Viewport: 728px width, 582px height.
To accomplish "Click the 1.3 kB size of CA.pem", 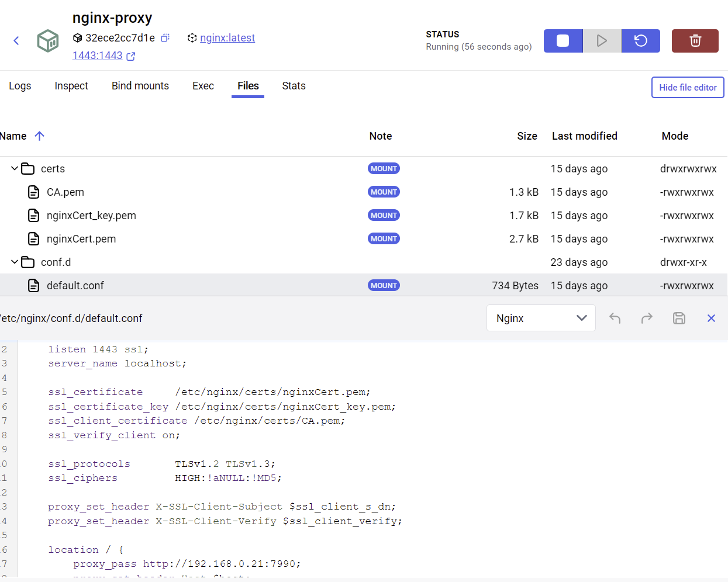I will tap(524, 192).
